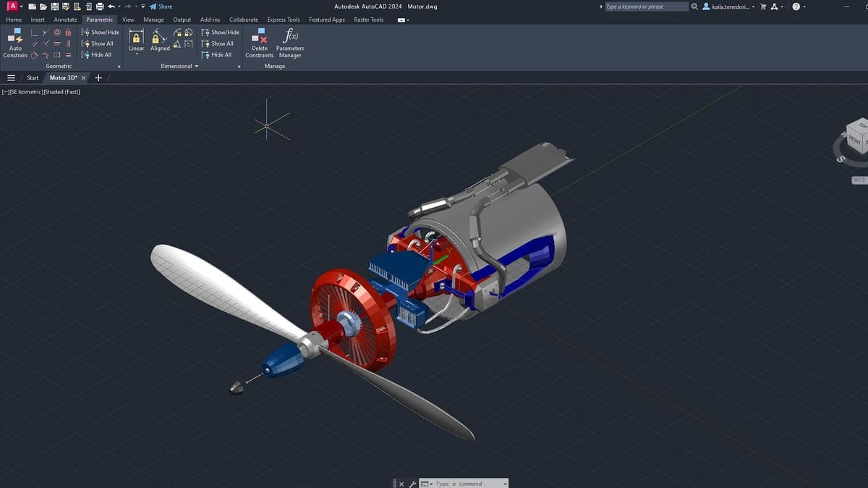The height and width of the screenshot is (488, 868).
Task: Open the Undo history dropdown arrow
Action: point(119,7)
